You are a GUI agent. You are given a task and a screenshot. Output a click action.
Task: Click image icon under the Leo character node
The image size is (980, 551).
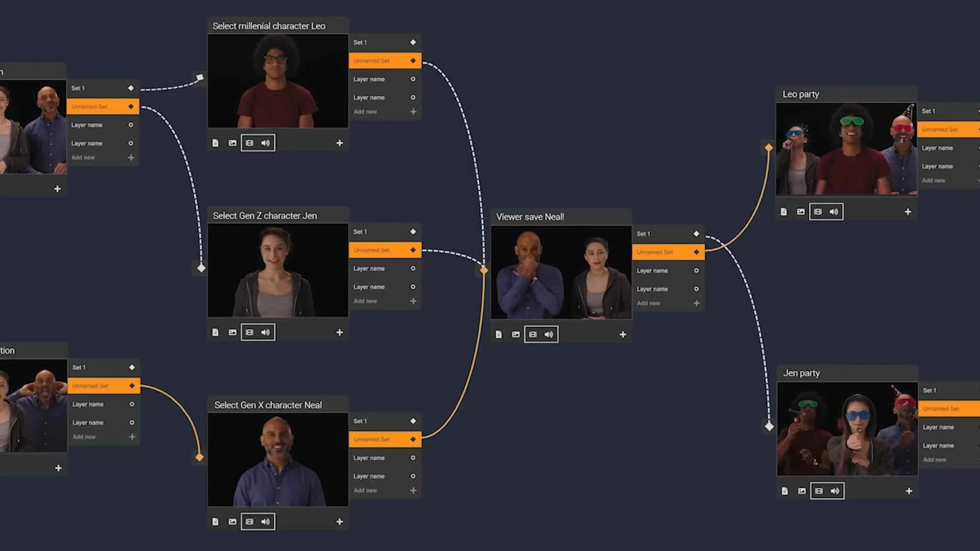(x=232, y=143)
